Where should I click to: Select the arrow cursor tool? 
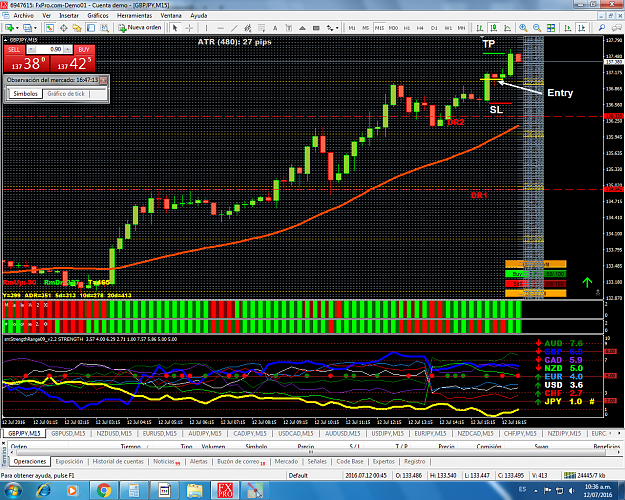click(175, 28)
